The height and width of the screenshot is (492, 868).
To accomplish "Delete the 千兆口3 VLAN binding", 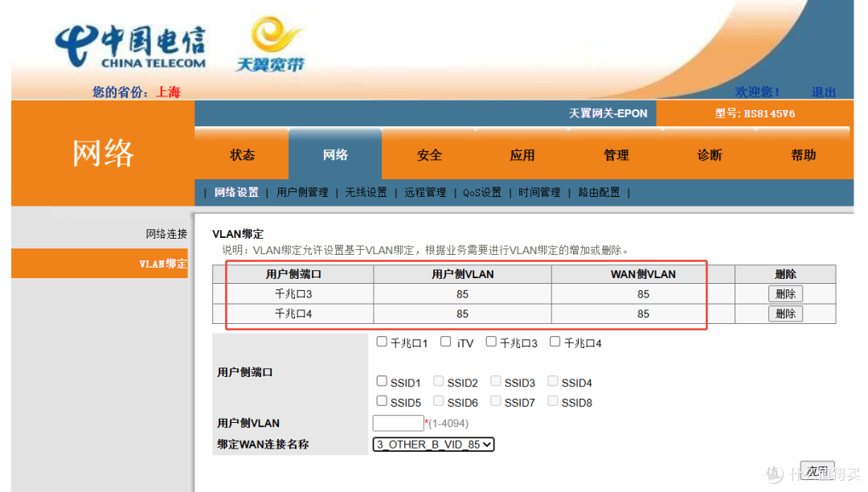I will tap(785, 294).
